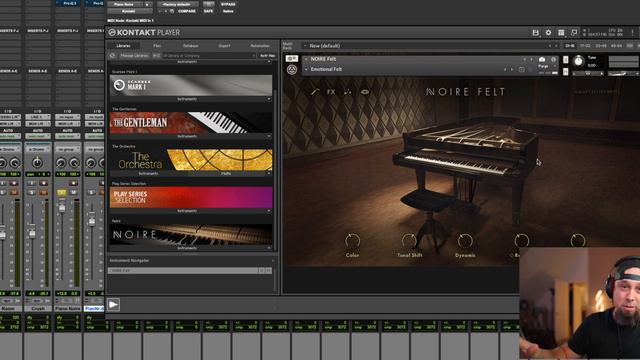The height and width of the screenshot is (360, 640).
Task: Adjust the Color knob in NOIRE
Action: (352, 241)
